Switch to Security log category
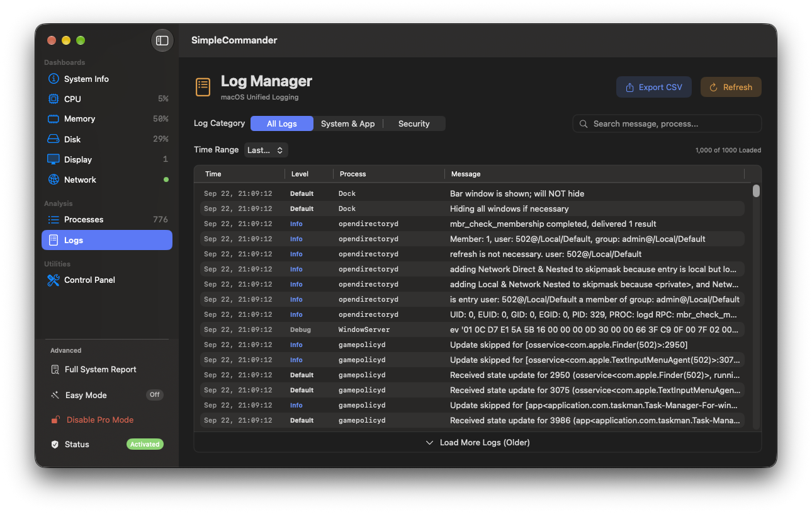 (x=414, y=123)
